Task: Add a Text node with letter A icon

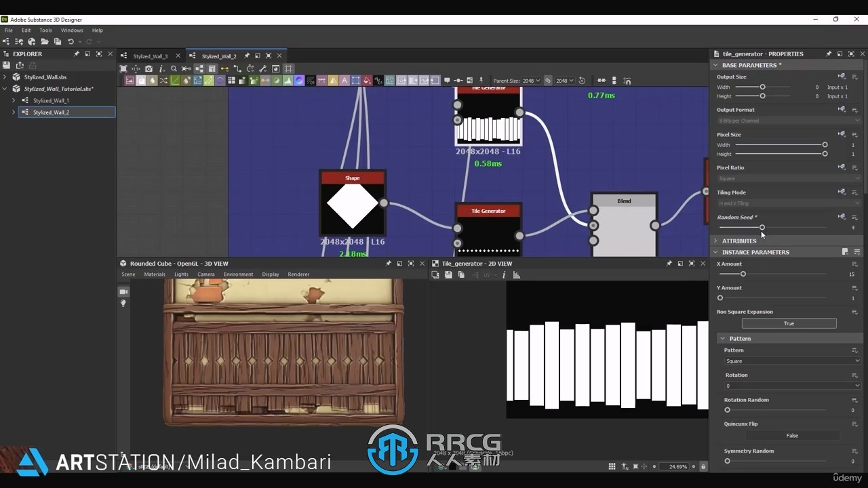Action: point(344,81)
